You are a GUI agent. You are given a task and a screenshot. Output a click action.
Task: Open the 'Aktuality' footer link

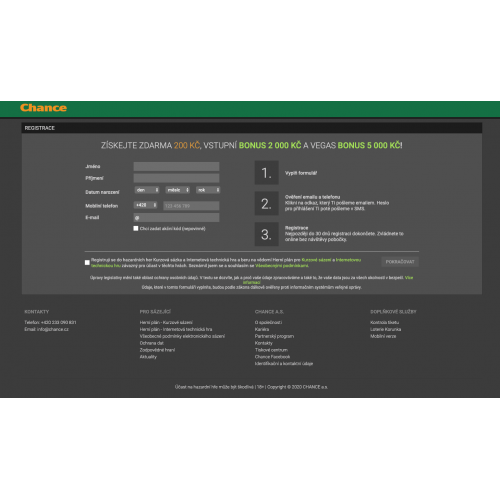click(148, 357)
